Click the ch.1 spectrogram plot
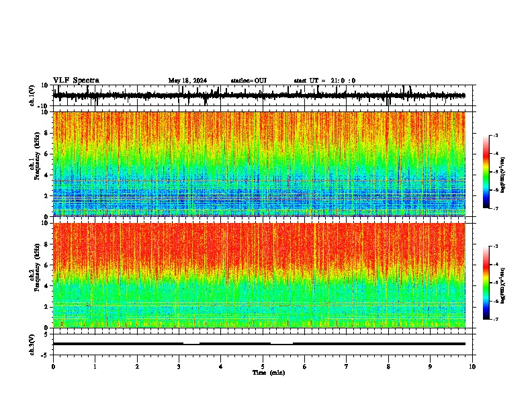 [x=259, y=164]
